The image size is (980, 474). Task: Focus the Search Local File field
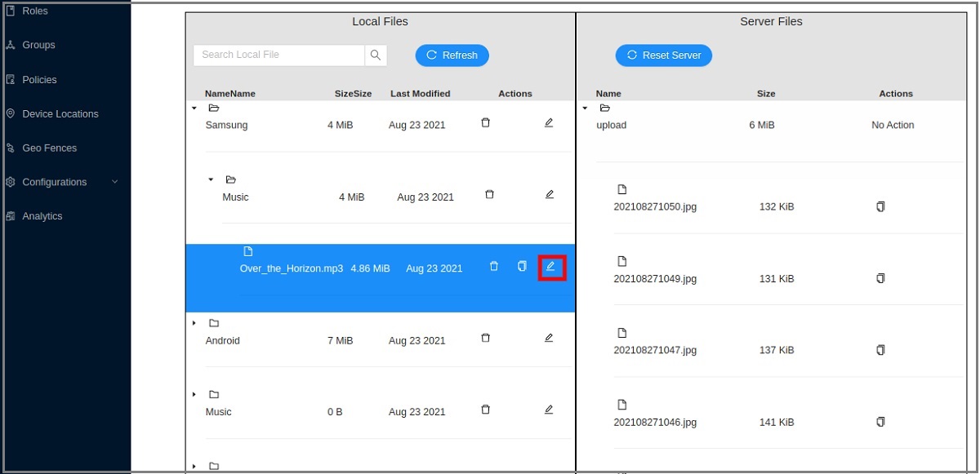(278, 55)
